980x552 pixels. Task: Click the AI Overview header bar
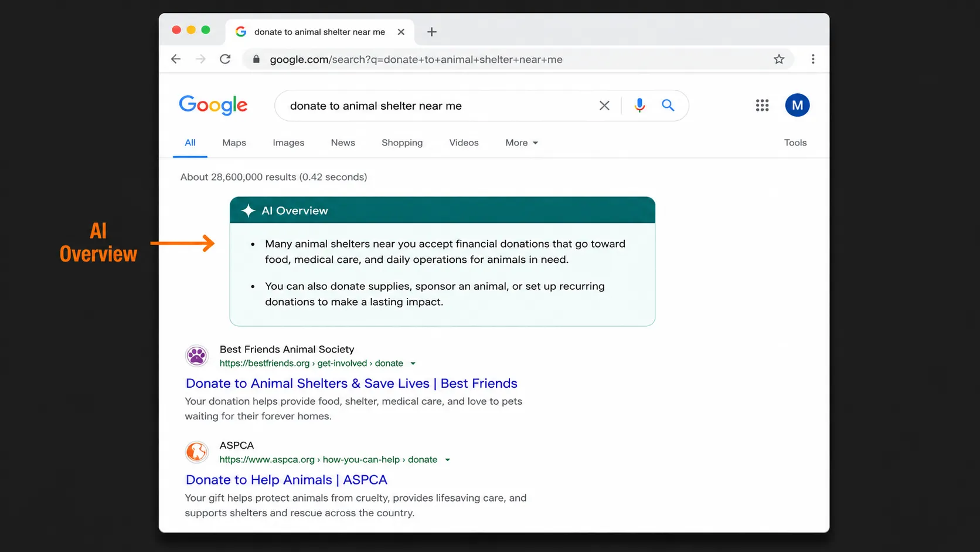(443, 210)
